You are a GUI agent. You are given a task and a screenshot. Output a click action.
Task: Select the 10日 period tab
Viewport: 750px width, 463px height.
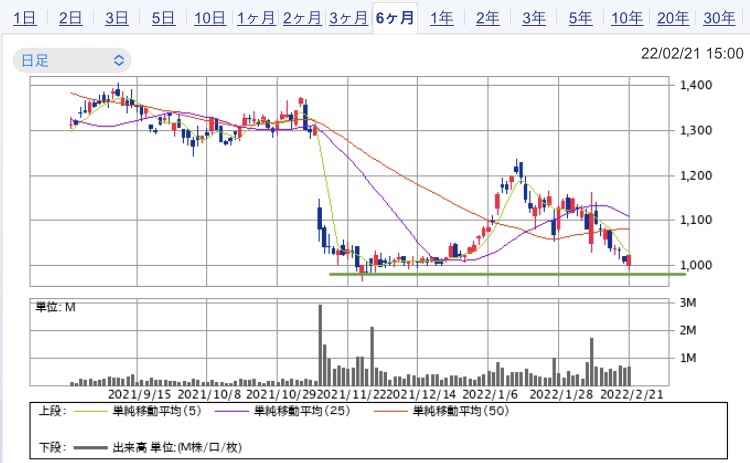click(x=210, y=18)
